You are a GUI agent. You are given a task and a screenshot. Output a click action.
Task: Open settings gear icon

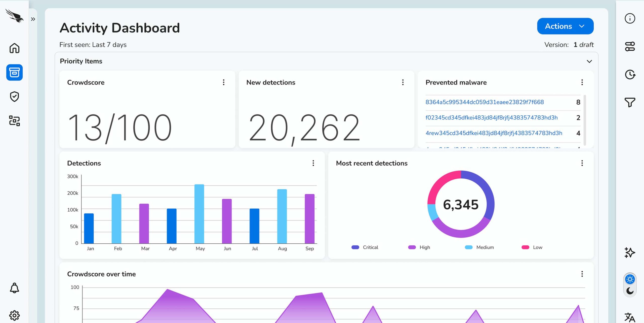[x=14, y=315]
